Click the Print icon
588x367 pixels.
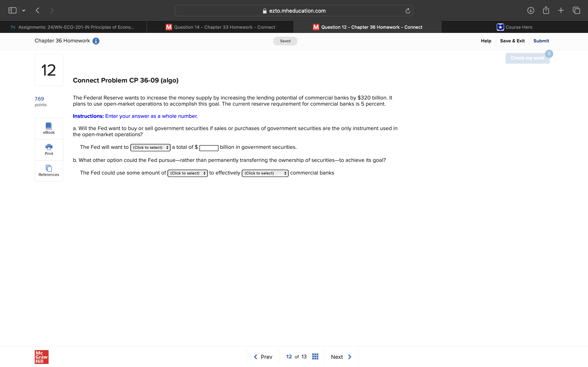coord(49,149)
